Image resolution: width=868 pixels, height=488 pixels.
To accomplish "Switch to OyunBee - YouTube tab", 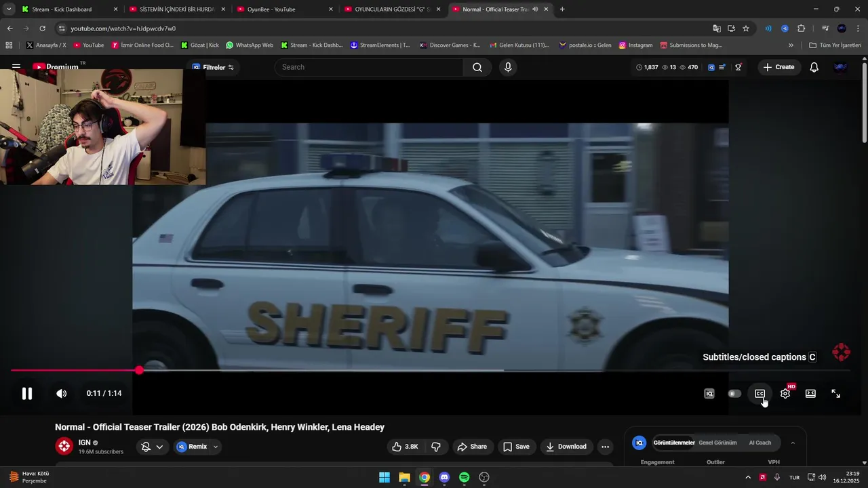I will point(284,9).
